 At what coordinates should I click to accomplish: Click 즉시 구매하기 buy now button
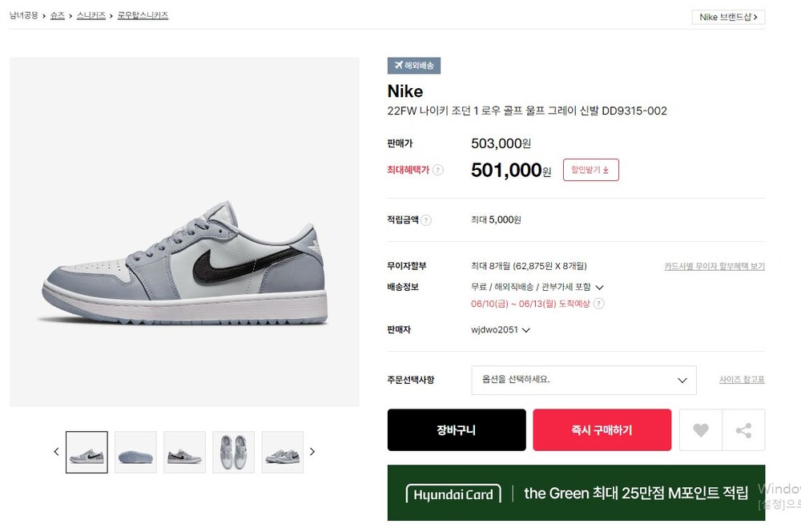(x=602, y=430)
